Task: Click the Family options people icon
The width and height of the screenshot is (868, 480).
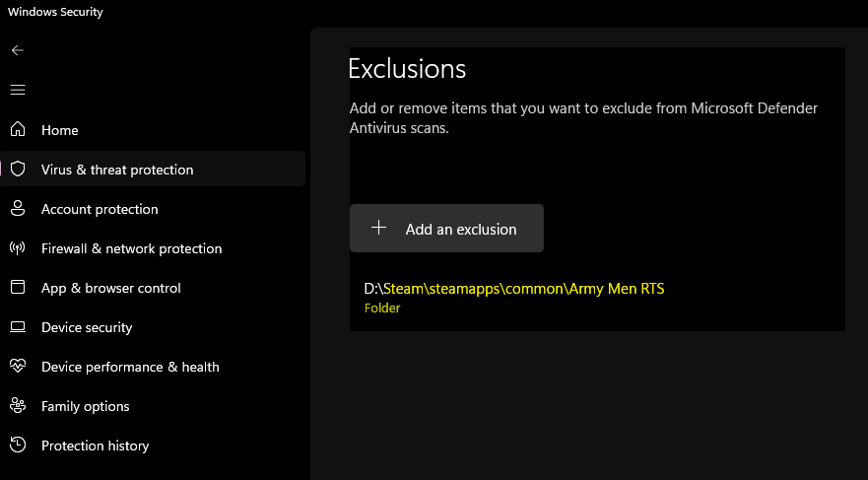Action: [x=17, y=406]
